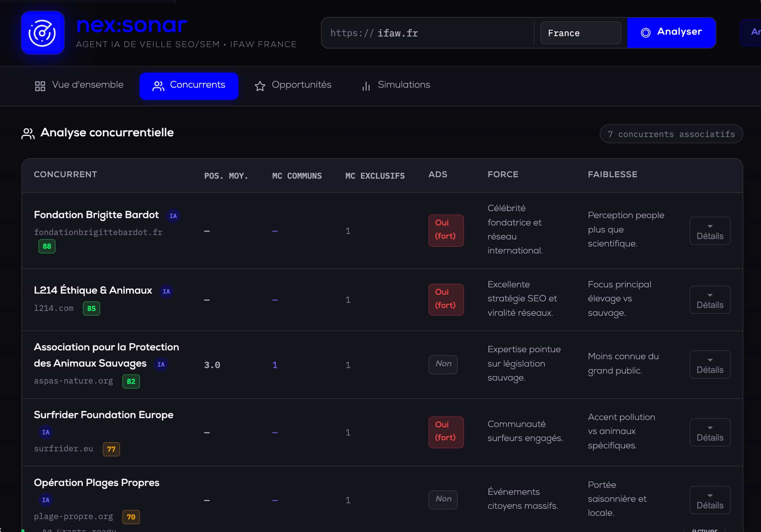Click the ADS column header
Image resolution: width=761 pixels, height=532 pixels.
coord(438,175)
